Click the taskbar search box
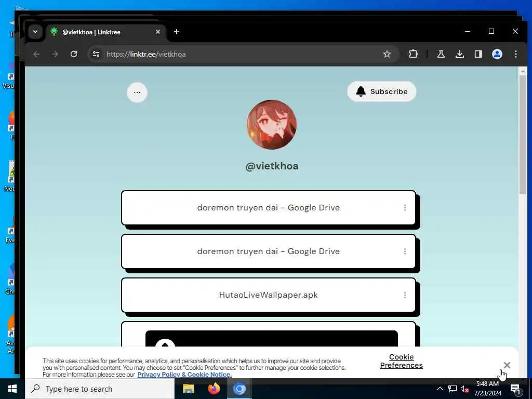 click(100, 389)
